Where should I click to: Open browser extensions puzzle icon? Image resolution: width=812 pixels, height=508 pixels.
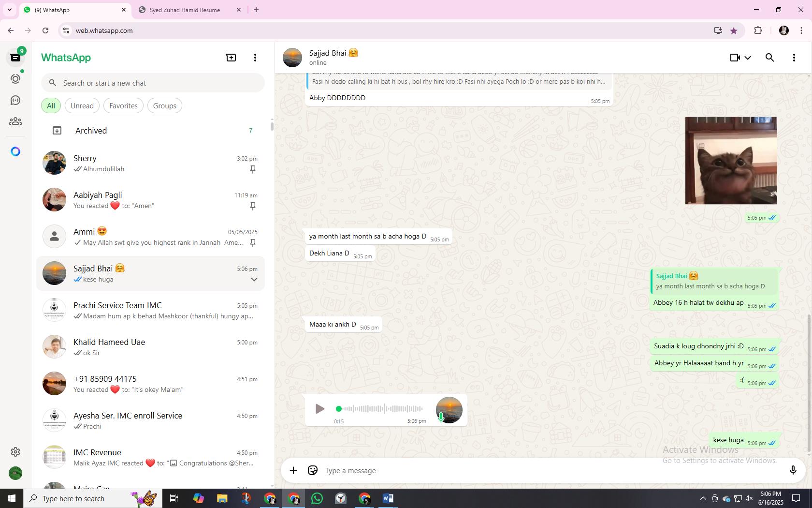[758, 30]
